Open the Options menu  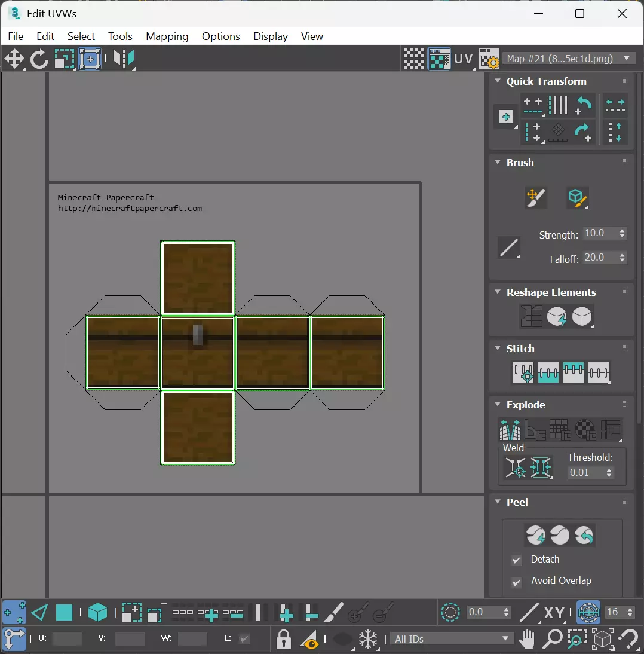point(220,36)
